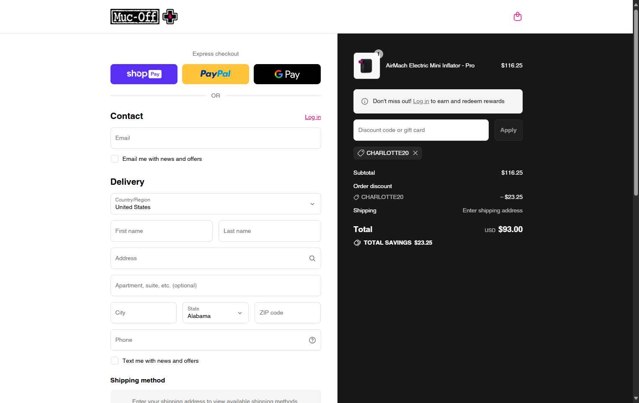
Task: Focus the Phone field
Action: click(216, 340)
